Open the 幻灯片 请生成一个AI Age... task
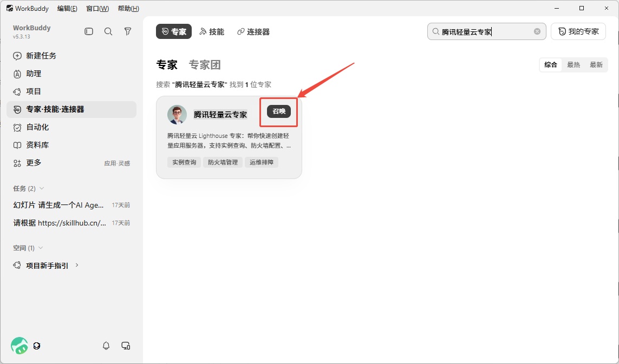The image size is (619, 364). coord(71,205)
